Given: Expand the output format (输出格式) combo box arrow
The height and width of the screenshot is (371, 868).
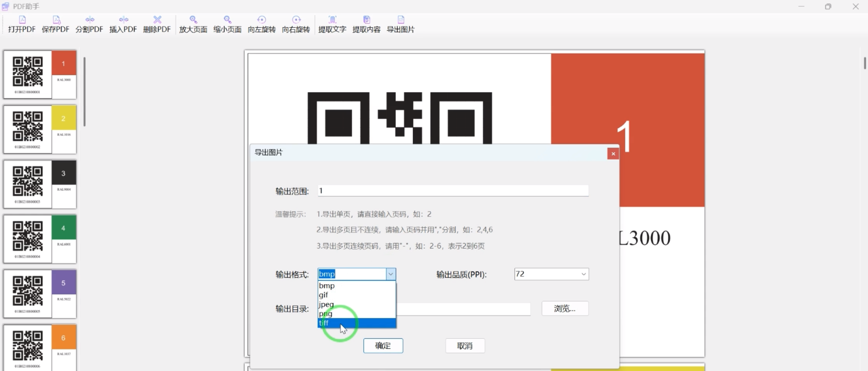Looking at the screenshot, I should coord(391,274).
